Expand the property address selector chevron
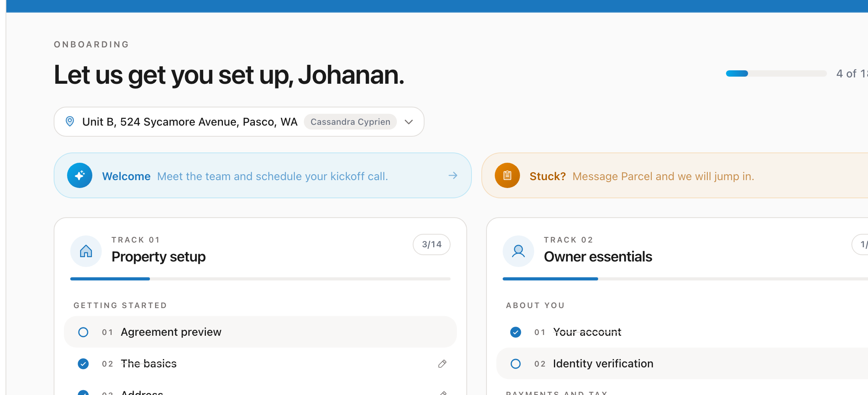The image size is (868, 395). (x=409, y=122)
